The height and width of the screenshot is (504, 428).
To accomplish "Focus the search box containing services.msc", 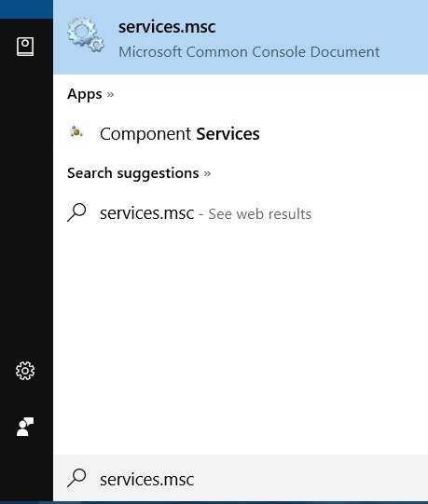I will click(x=241, y=478).
